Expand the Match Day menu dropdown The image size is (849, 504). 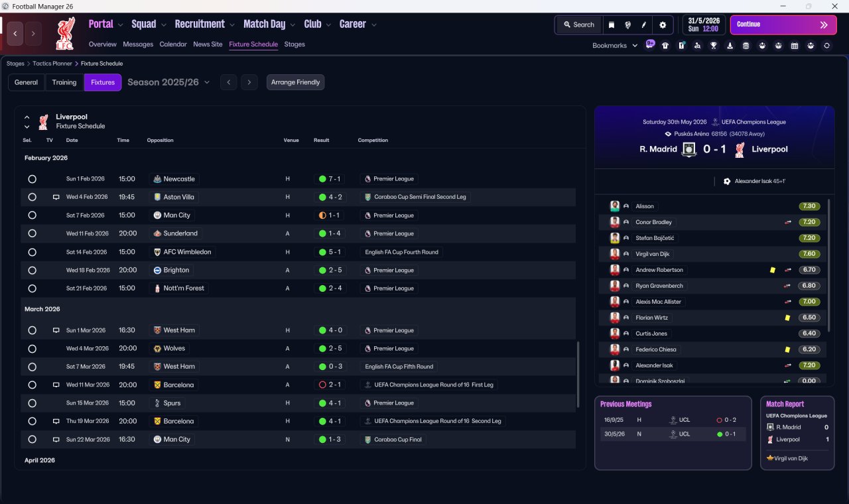point(293,25)
